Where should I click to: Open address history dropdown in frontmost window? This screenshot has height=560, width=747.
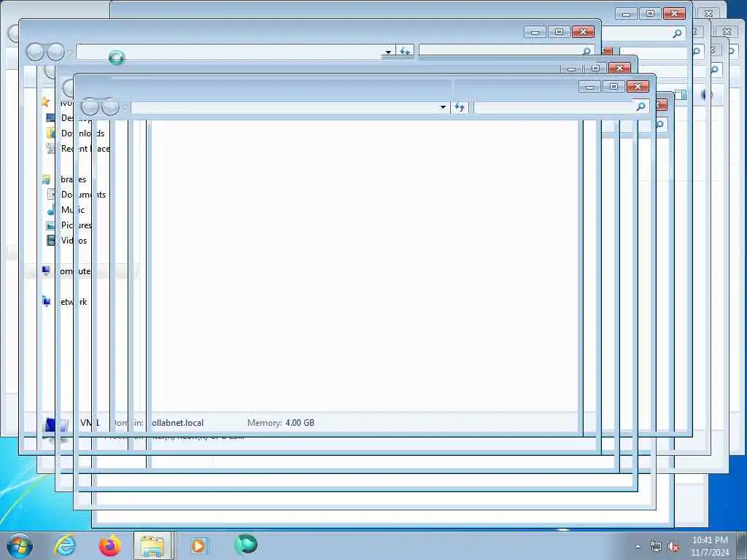point(443,107)
